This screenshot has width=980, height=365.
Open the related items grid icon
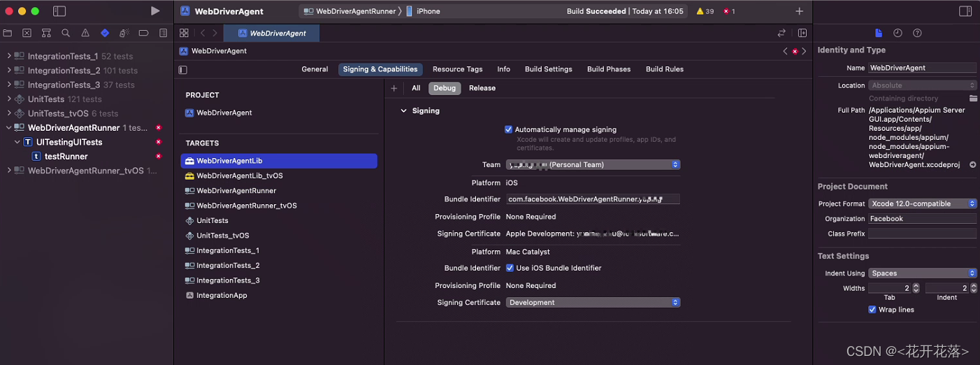click(x=184, y=33)
